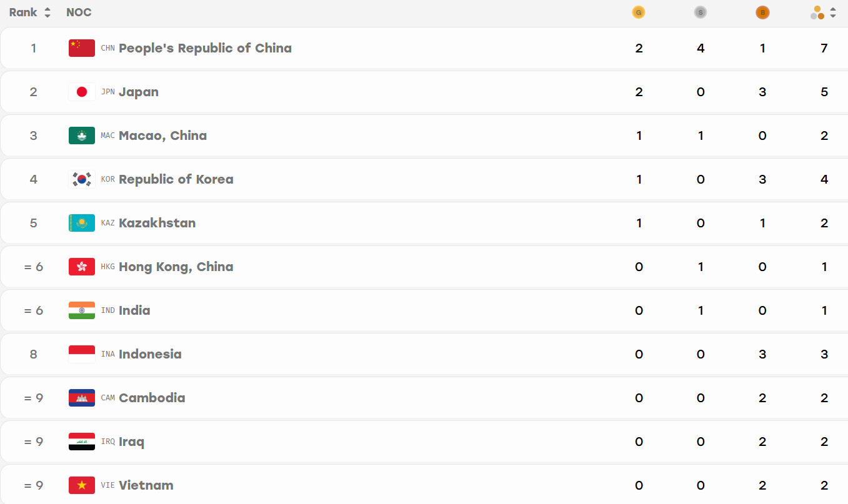
Task: Select the Cambodia country name
Action: tap(152, 398)
